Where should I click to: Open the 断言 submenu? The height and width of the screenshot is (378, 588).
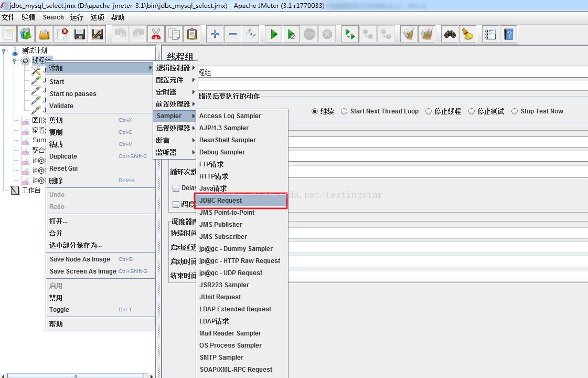tap(175, 140)
